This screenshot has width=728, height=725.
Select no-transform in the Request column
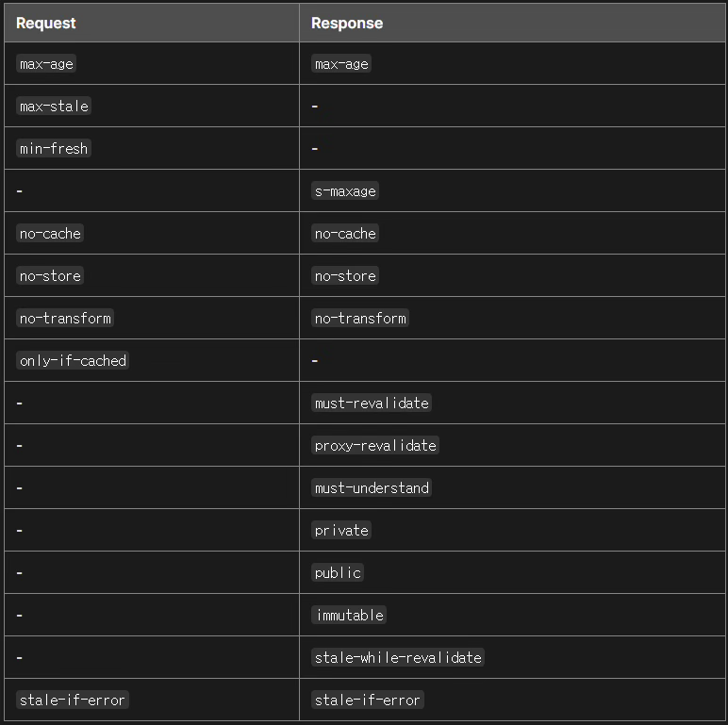click(65, 318)
